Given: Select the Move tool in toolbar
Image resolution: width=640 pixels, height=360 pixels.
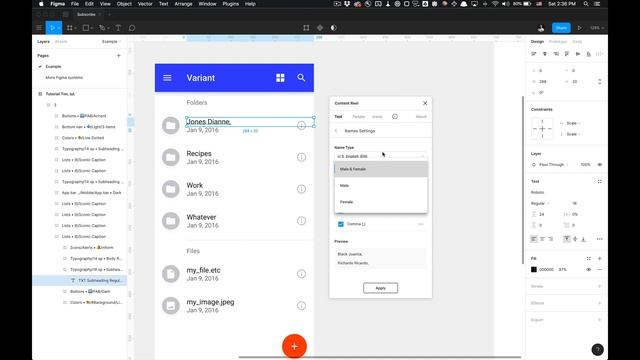Looking at the screenshot, I should [52, 28].
